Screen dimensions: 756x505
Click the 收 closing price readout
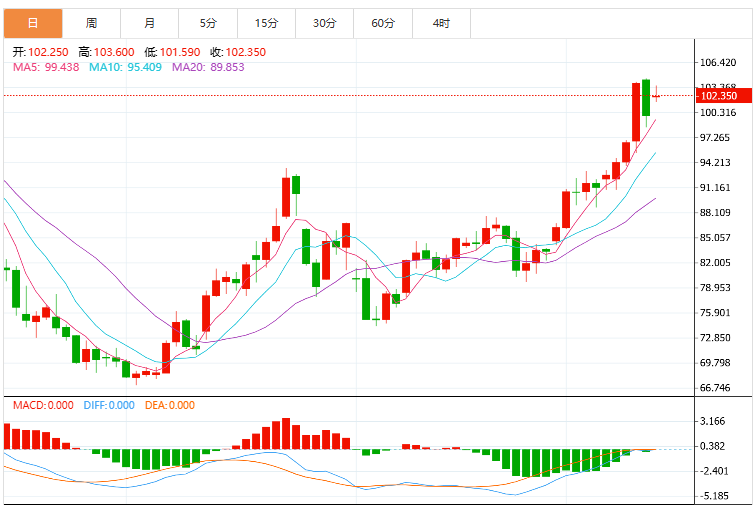pos(238,52)
